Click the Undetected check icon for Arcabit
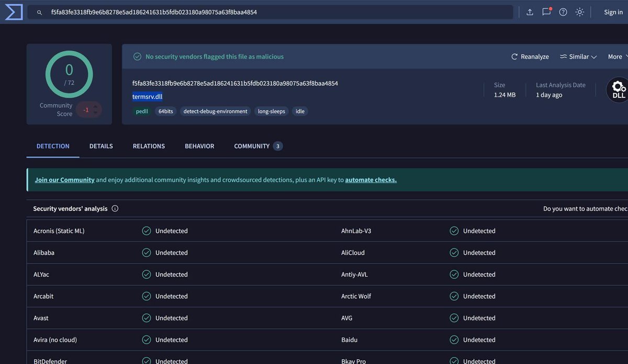This screenshot has height=364, width=628. 147,296
